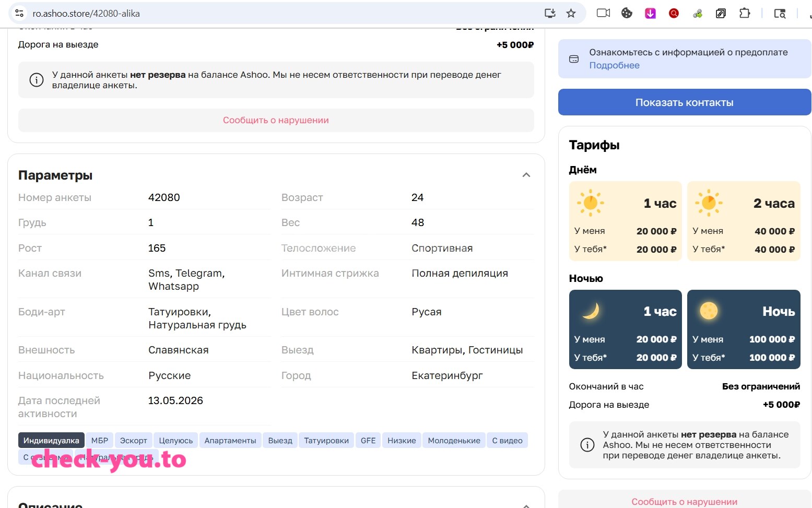Viewport: 812px width, 508px height.
Task: Select the Ночь tariff card
Action: [744, 329]
